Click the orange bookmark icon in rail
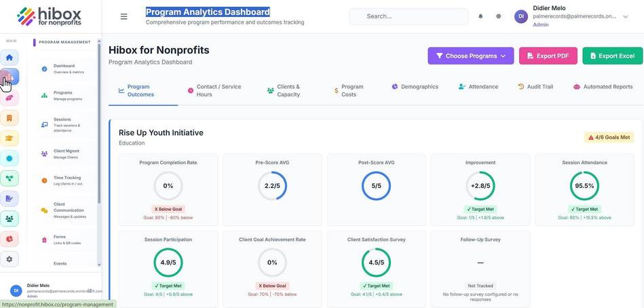644x308 pixels. 10,118
